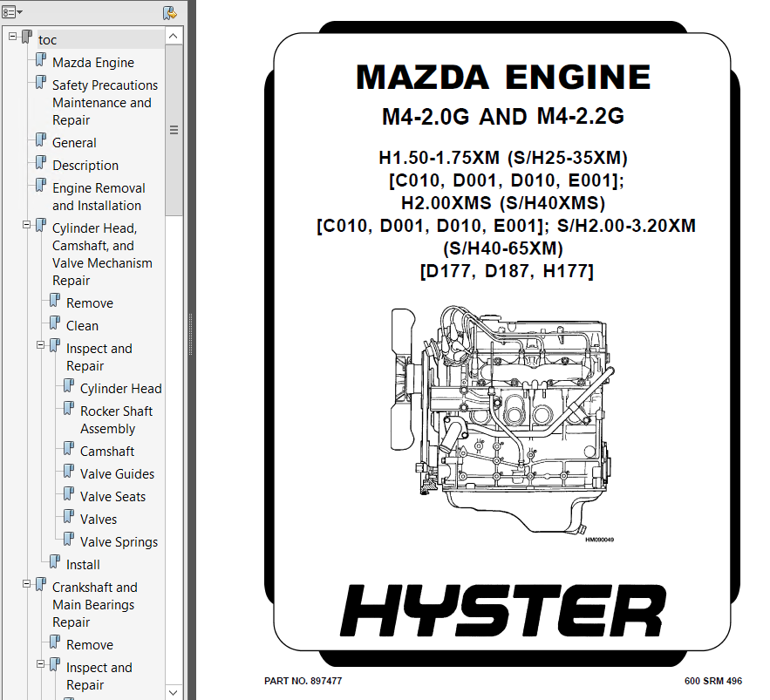Click the bookmark icon next to General
This screenshot has height=700, width=770.
tap(41, 140)
